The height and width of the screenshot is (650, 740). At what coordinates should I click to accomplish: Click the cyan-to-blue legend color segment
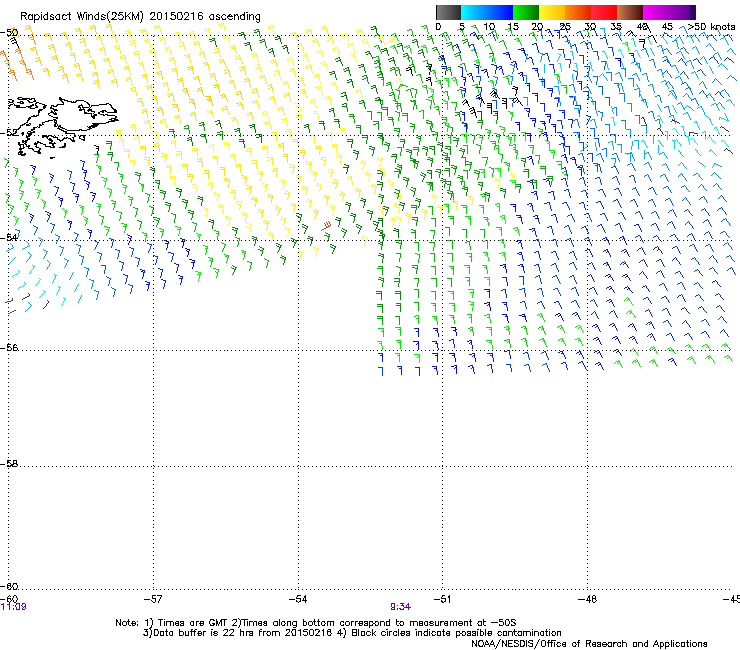coord(487,12)
